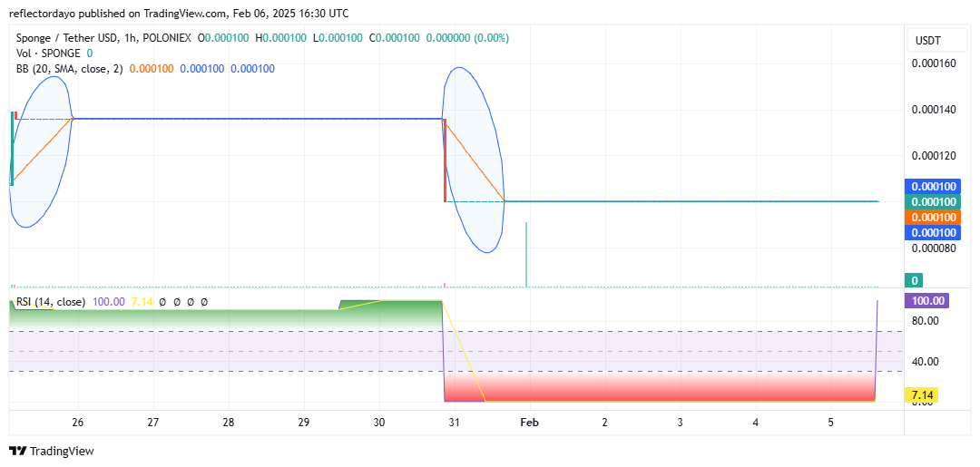980x467 pixels.
Task: Click the green 0 volume axis label
Action: [914, 280]
